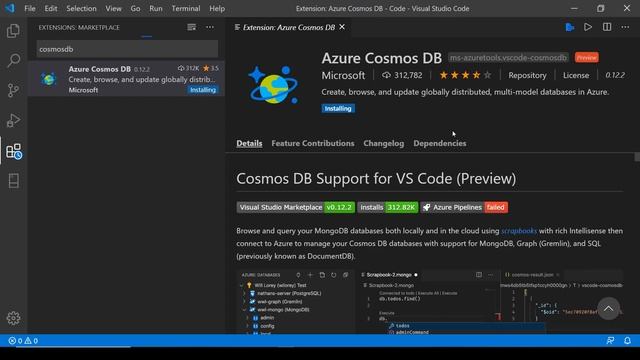Open Remote Explorer view icon
This screenshot has width=640, height=360.
(x=13, y=181)
